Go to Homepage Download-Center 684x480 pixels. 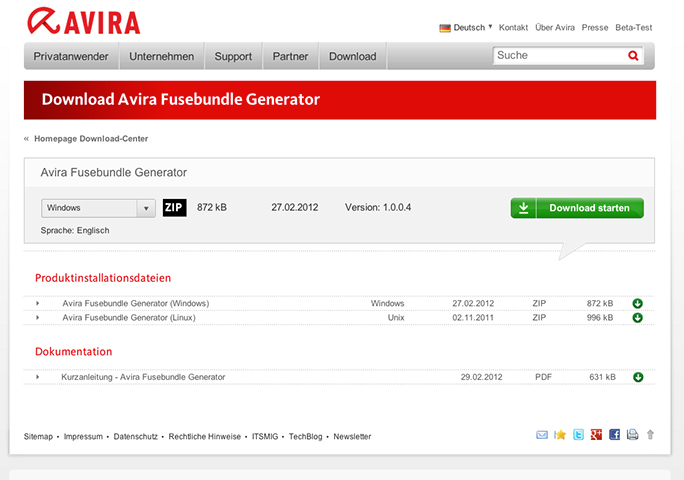pyautogui.click(x=91, y=139)
